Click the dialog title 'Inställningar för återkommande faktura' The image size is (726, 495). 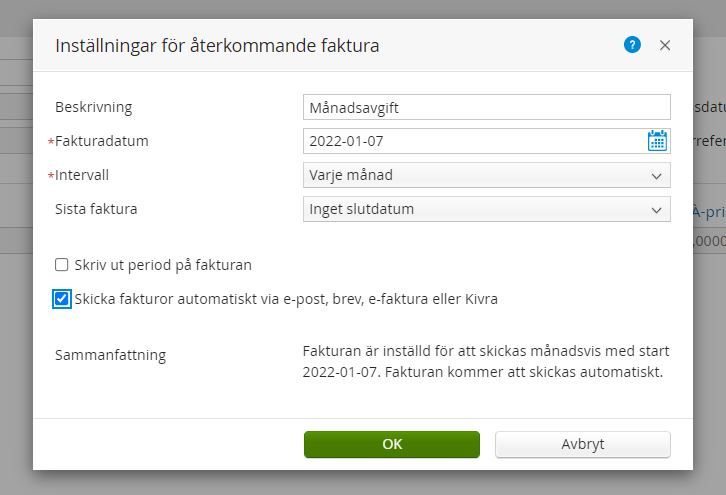click(217, 45)
